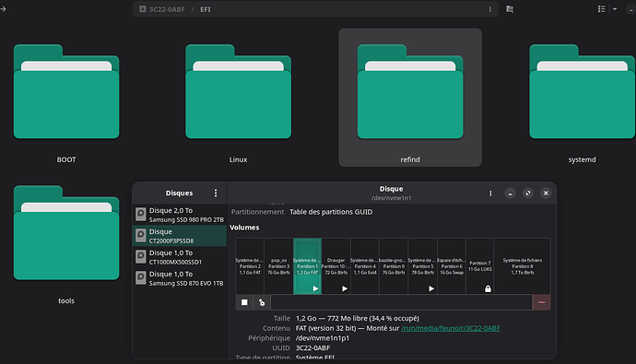Screen dimensions: 636x364
Task: Open path bar options menu dots
Action: (490, 9)
